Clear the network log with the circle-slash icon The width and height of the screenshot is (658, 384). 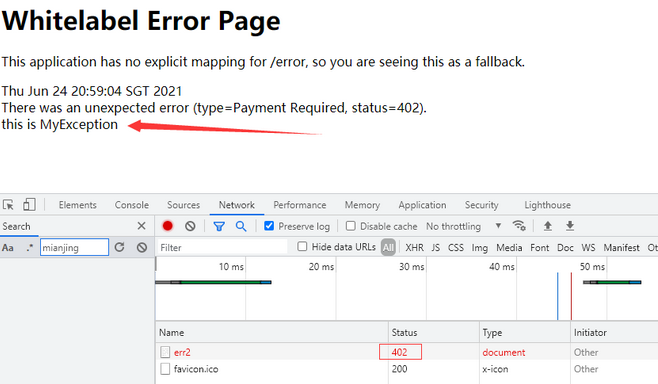coord(190,226)
